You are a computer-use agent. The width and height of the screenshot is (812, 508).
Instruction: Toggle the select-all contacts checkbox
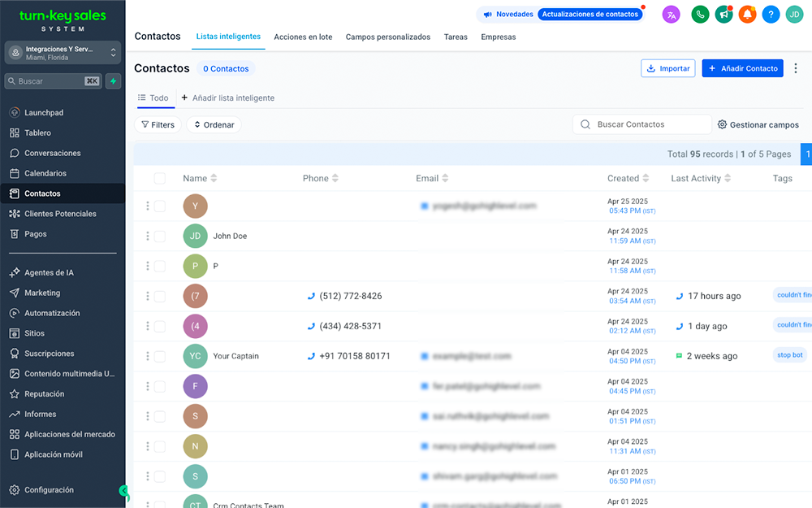[x=159, y=178]
